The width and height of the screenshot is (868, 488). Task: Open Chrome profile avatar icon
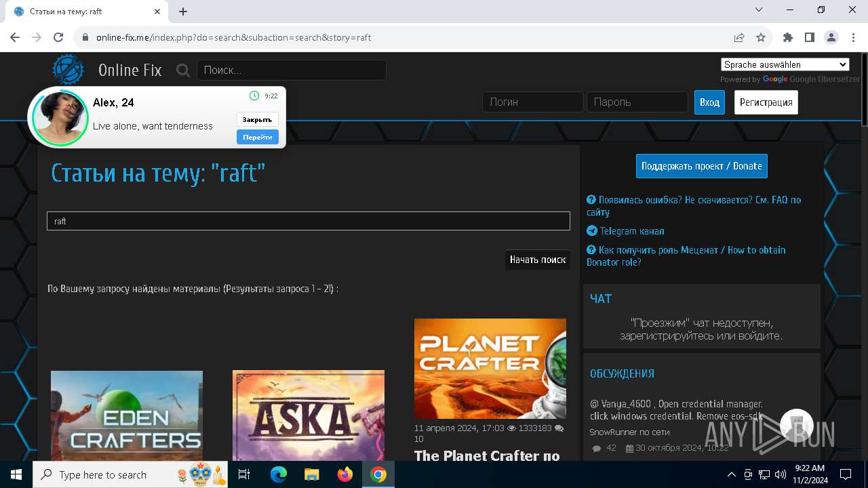[831, 37]
